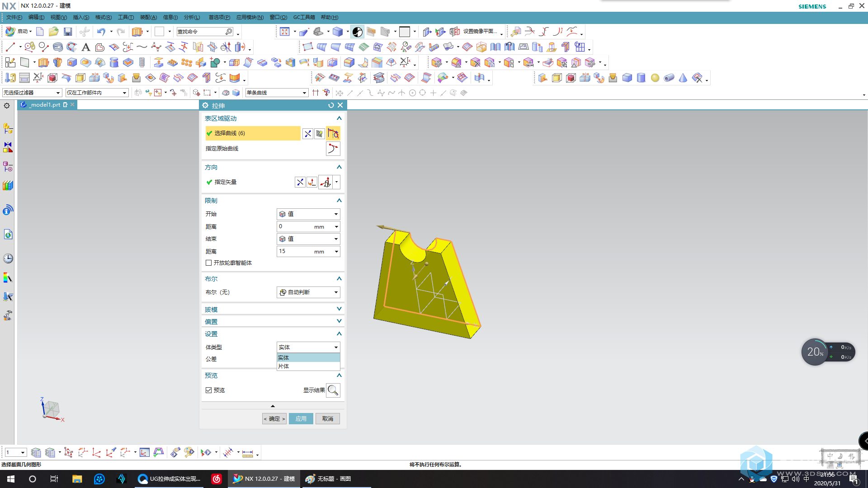Open the vector type dropdown arrow
Screen dimensions: 868x488
336,182
